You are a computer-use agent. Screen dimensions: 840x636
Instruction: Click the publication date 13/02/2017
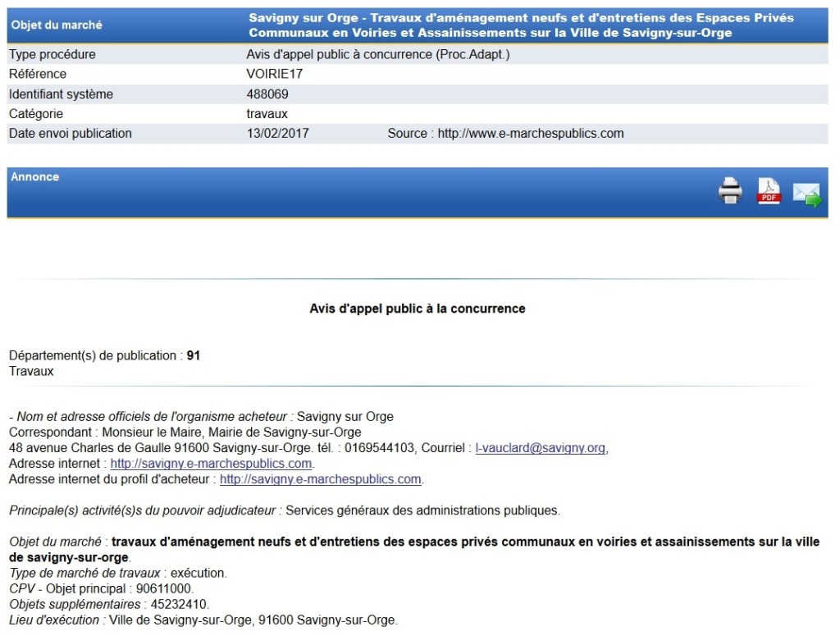pyautogui.click(x=277, y=134)
